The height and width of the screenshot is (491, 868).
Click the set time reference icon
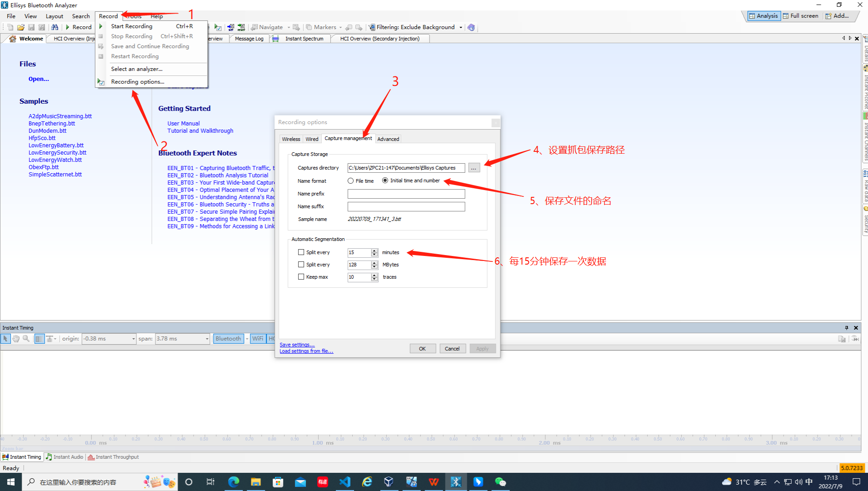pos(231,27)
